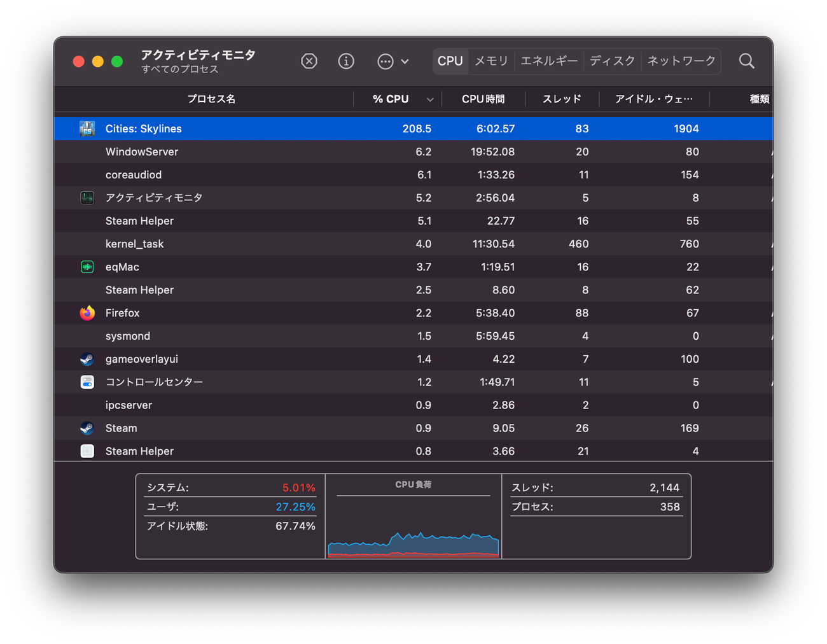Image resolution: width=827 pixels, height=644 pixels.
Task: Click the stop process (X) toolbar icon
Action: [x=309, y=61]
